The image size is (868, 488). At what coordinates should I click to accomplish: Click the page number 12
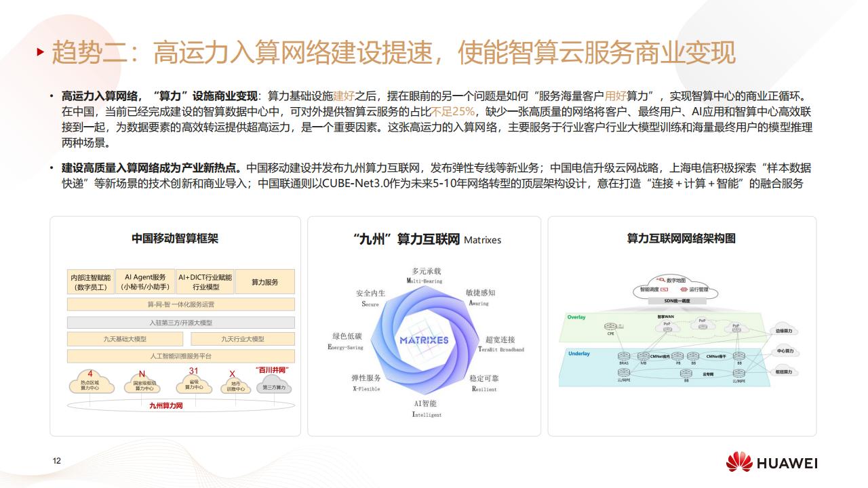57,461
